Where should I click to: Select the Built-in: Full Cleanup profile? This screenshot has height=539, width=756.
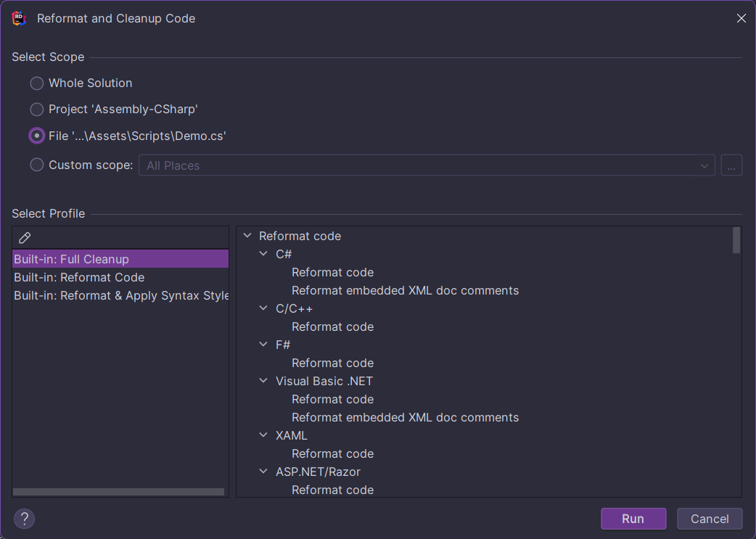120,259
